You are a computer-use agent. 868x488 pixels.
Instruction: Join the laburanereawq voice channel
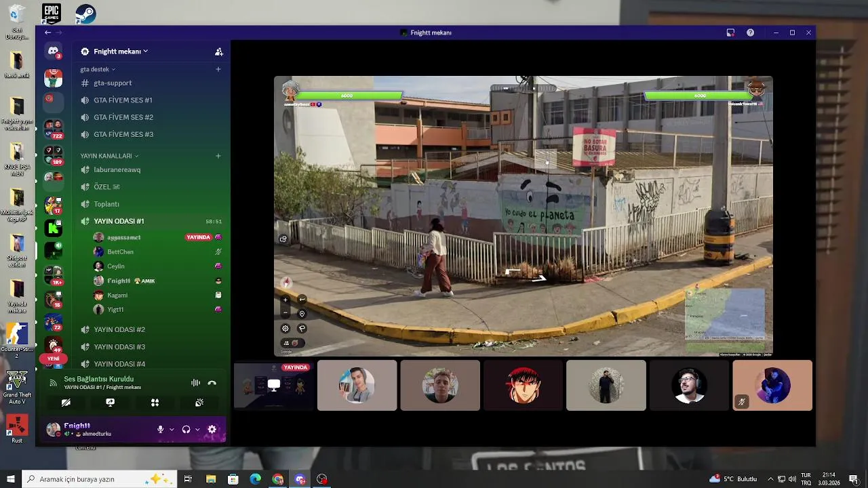pyautogui.click(x=151, y=169)
